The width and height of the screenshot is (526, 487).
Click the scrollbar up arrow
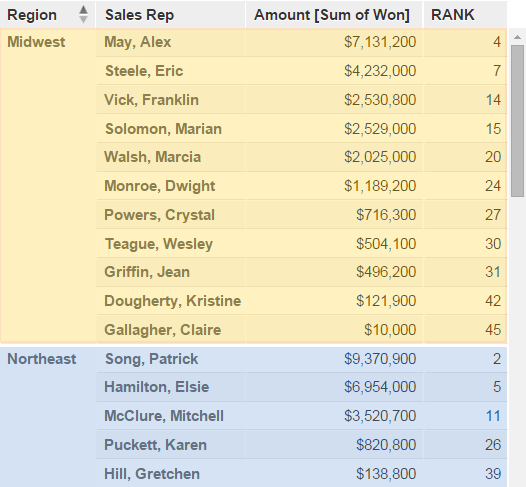point(517,37)
